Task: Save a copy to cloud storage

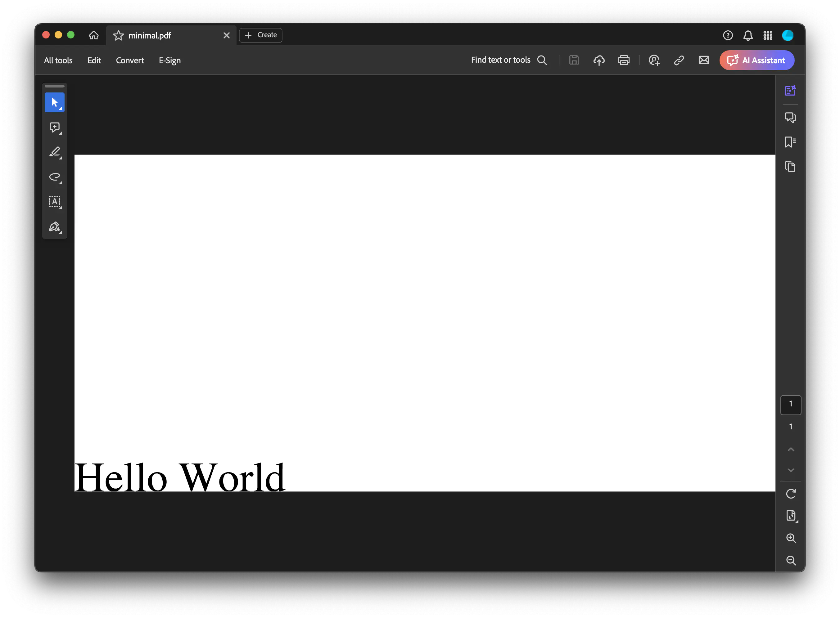Action: 598,60
